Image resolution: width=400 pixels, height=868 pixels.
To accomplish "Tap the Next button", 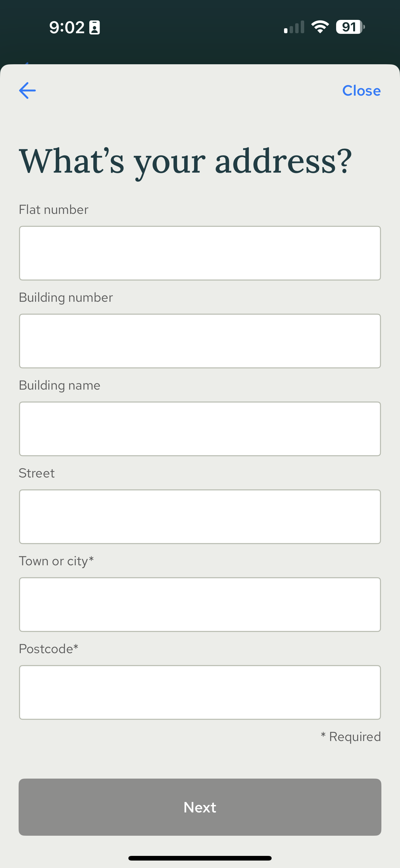I will [200, 807].
